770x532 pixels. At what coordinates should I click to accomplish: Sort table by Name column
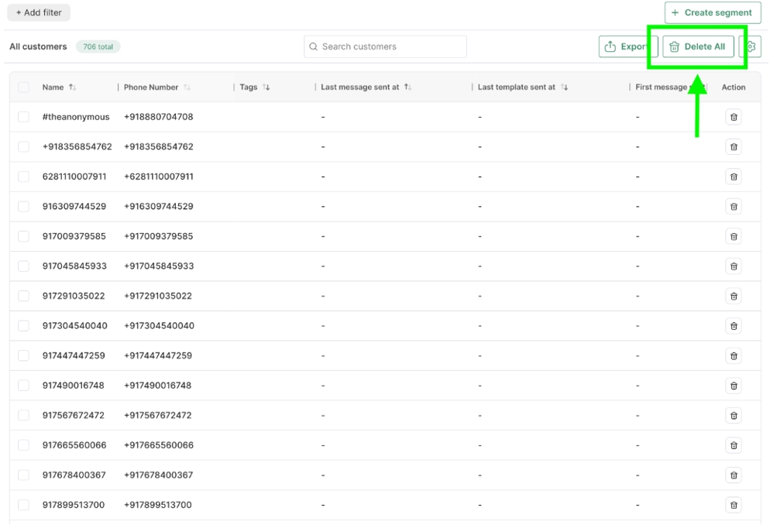tap(72, 88)
